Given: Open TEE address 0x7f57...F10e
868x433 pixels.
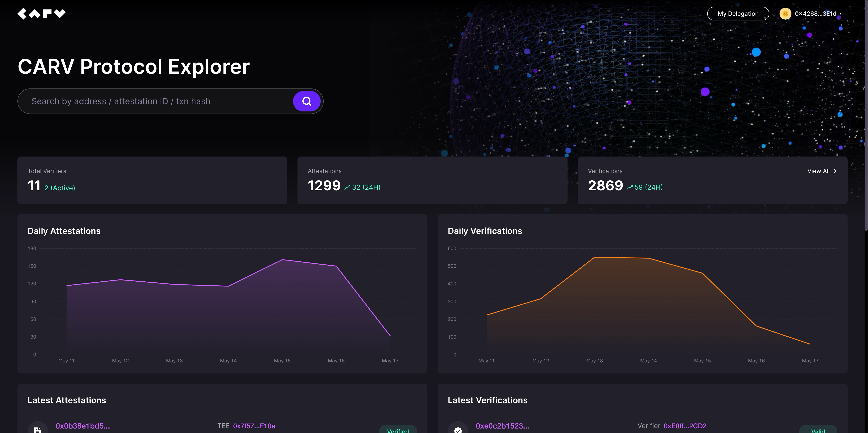Looking at the screenshot, I should coord(254,426).
